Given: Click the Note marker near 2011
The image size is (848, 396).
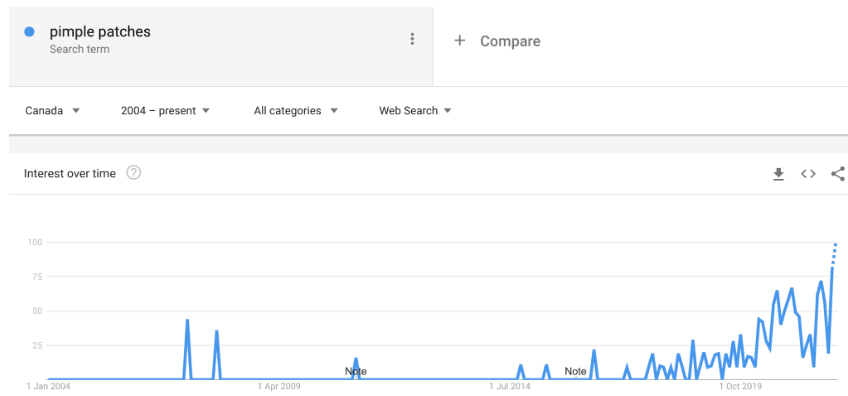Looking at the screenshot, I should pos(355,372).
